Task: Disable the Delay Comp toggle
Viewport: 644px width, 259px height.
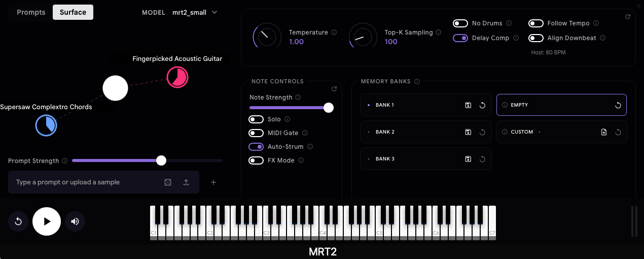Action: point(460,38)
